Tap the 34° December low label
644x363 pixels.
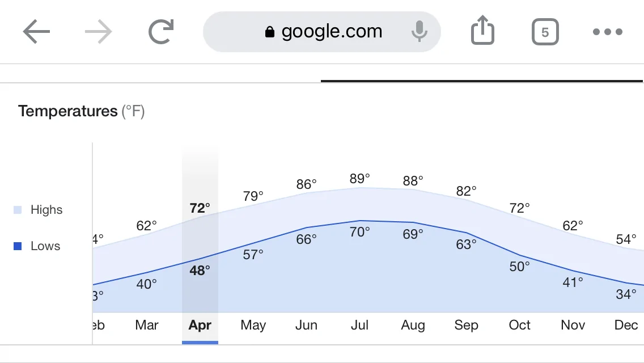tap(626, 294)
